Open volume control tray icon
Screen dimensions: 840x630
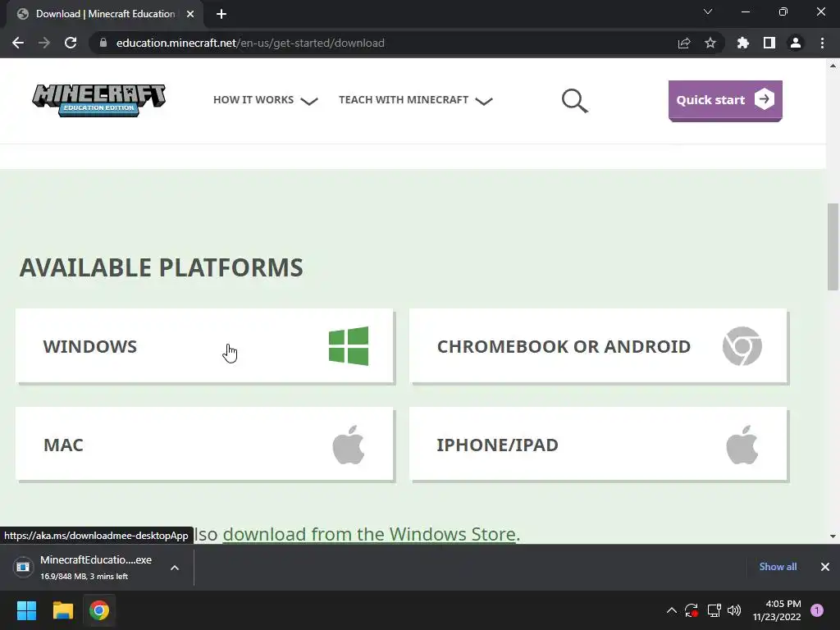(734, 610)
